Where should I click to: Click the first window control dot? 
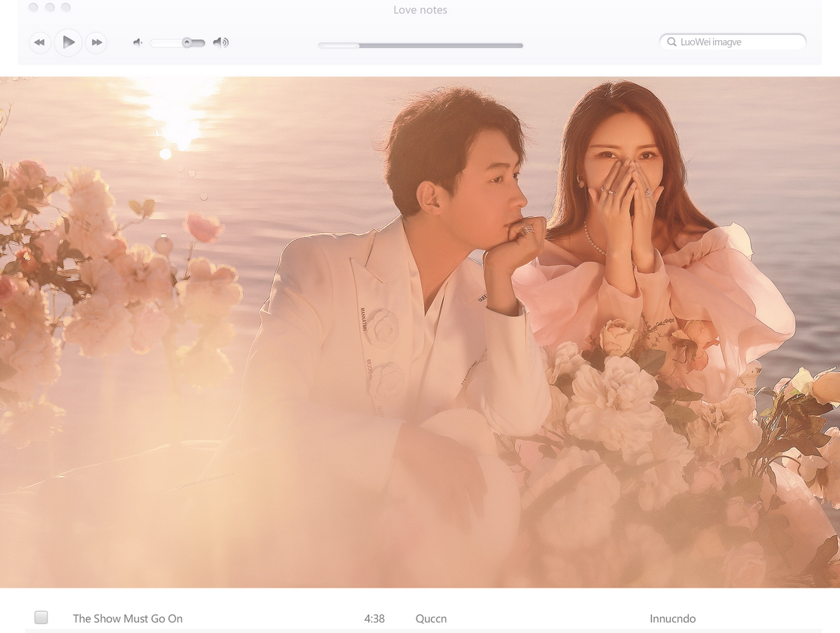(x=33, y=8)
